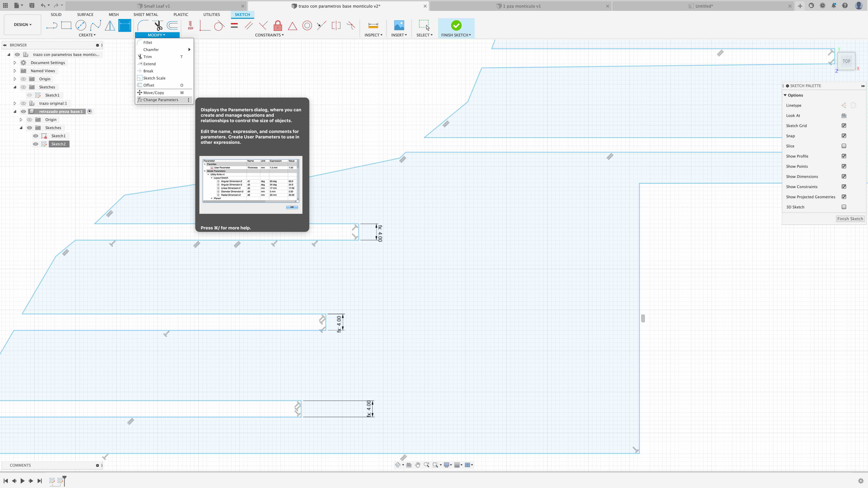Click the Concentric constraint icon
This screenshot has height=488, width=868.
point(307,26)
